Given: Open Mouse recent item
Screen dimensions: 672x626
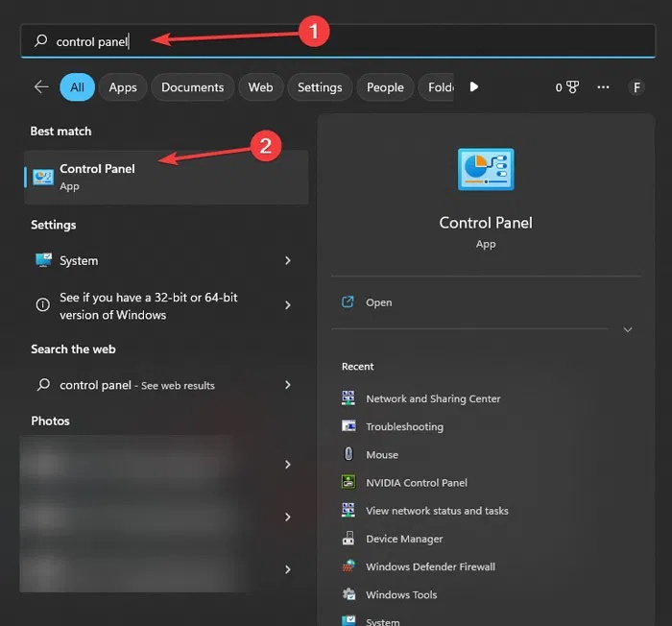Looking at the screenshot, I should coord(382,455).
